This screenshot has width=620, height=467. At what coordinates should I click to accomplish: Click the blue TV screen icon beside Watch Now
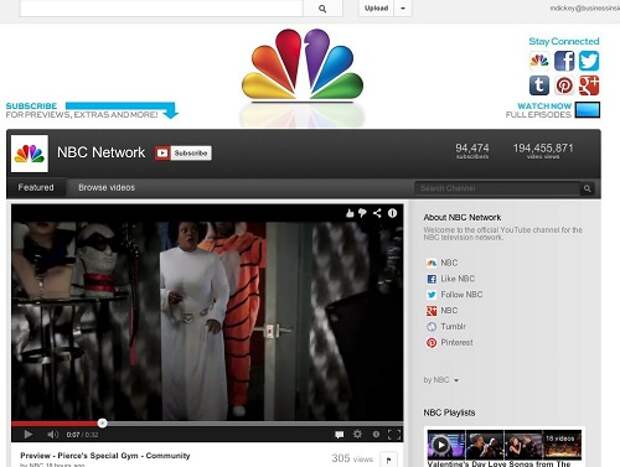pyautogui.click(x=588, y=110)
